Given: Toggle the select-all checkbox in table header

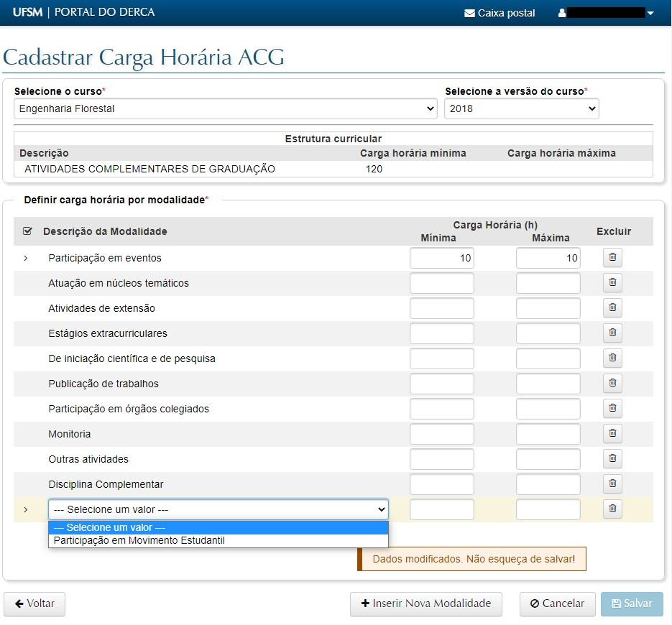Looking at the screenshot, I should coord(27,231).
